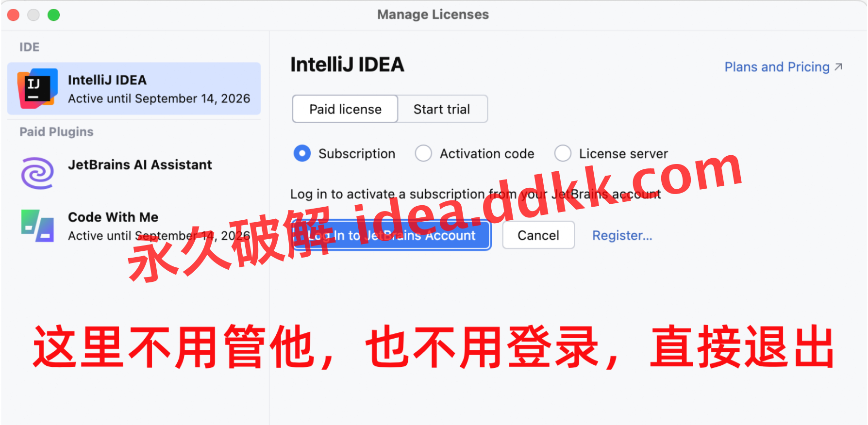Screen dimensions: 868x425
Task: Select the Code With Me plugin label
Action: (113, 217)
